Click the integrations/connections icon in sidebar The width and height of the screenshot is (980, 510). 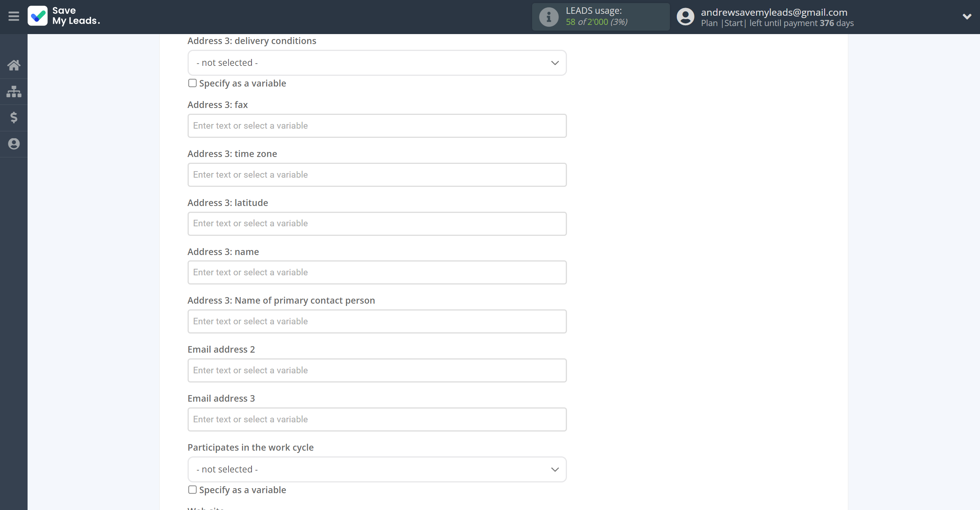point(14,92)
